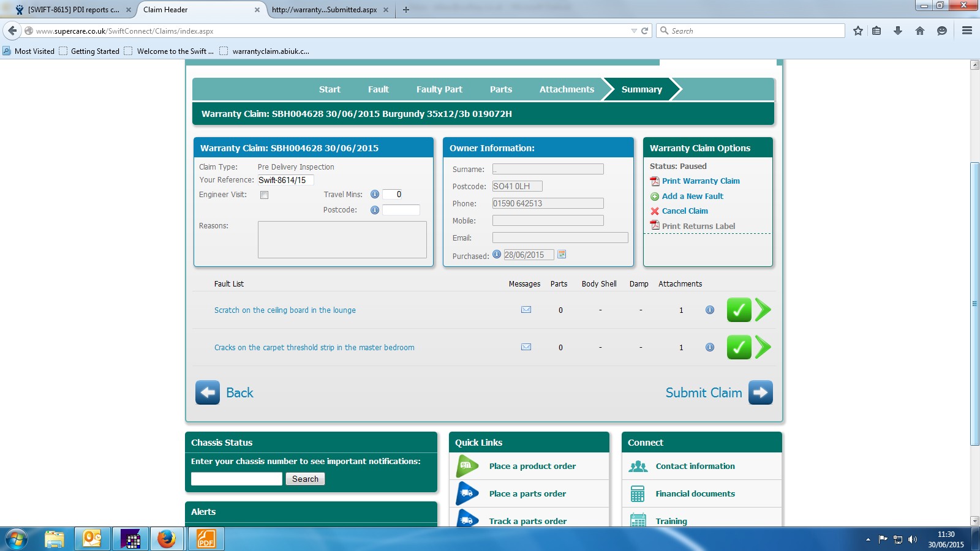Open the ceiling board scratch fault link
The height and width of the screenshot is (551, 980).
[285, 310]
